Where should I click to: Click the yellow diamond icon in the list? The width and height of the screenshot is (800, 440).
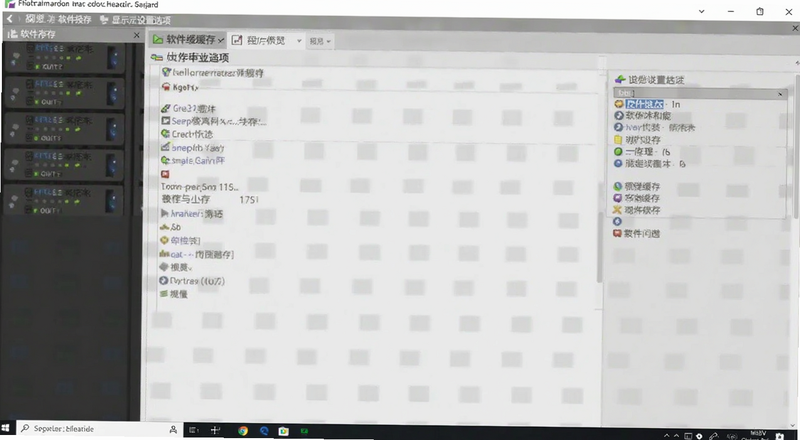(x=164, y=240)
